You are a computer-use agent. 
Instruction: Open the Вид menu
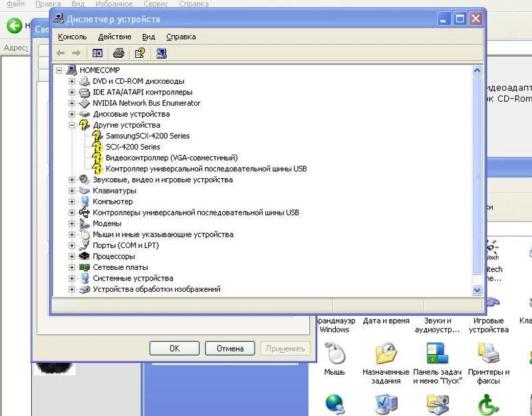pos(148,37)
